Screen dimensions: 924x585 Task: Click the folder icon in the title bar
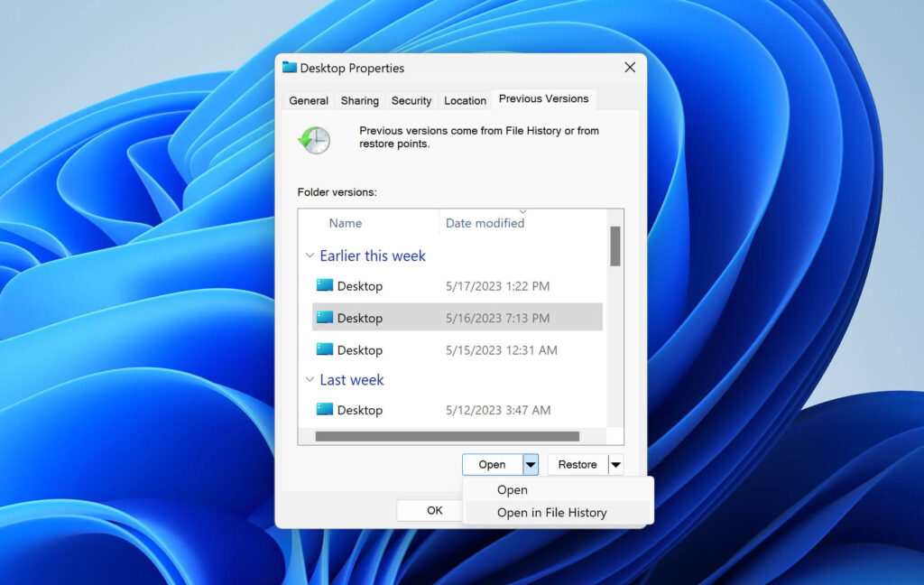coord(289,67)
